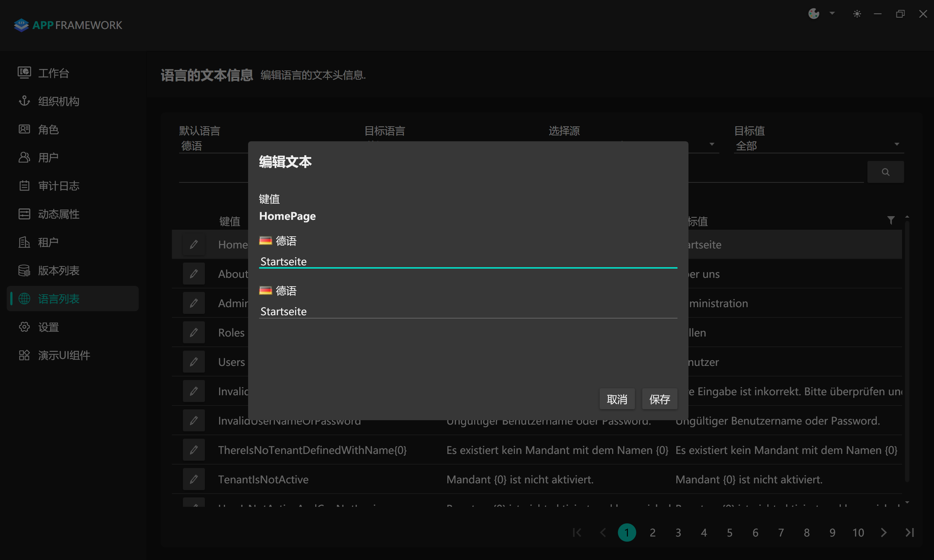The image size is (934, 560).
Task: Open 工作台 dashboard in sidebar
Action: [x=53, y=73]
